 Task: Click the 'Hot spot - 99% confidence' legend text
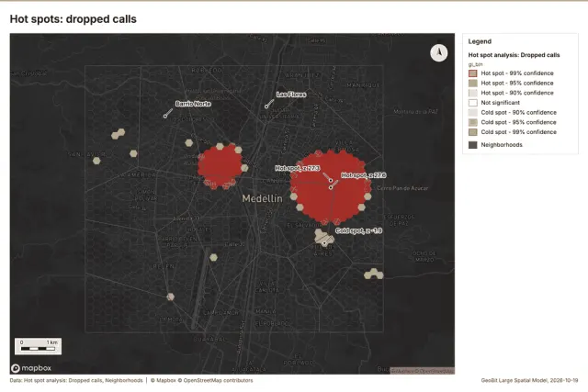[x=517, y=73]
